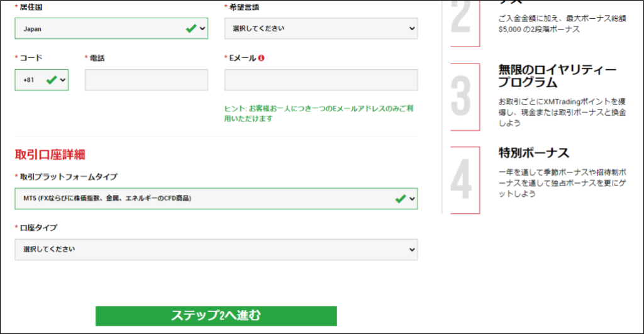This screenshot has width=644, height=334.
Task: Click the 無限のロイヤリティープログラム heading
Action: coord(557,76)
